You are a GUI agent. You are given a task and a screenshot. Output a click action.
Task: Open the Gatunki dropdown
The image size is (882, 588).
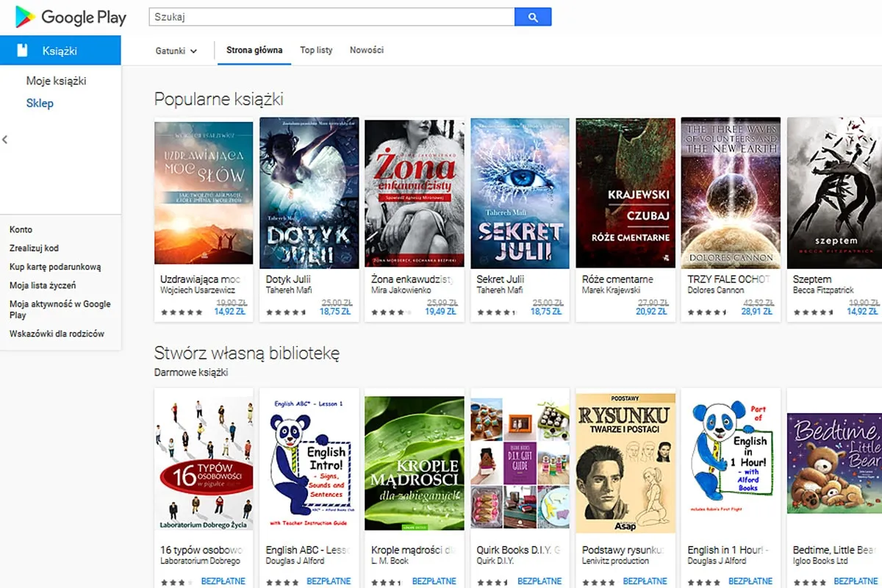(x=176, y=51)
